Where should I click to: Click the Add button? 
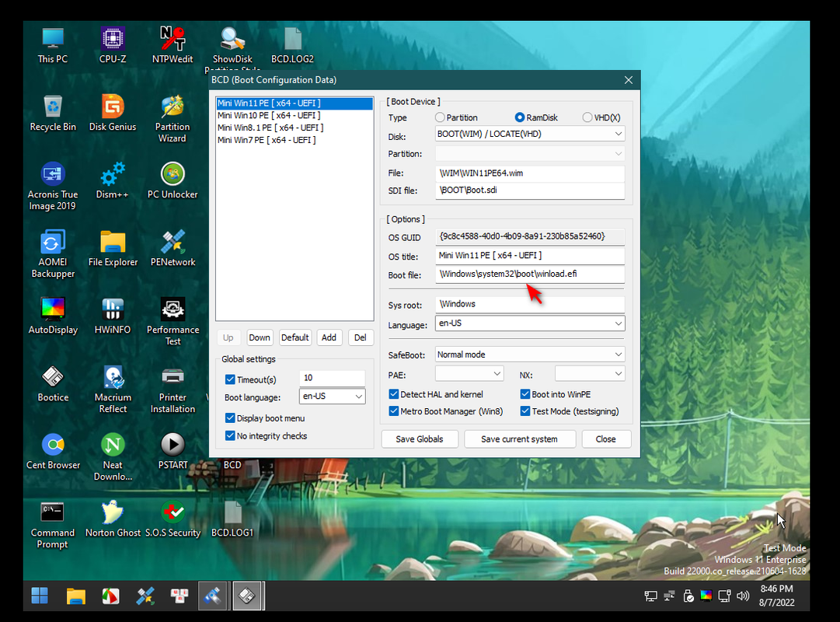pos(329,337)
